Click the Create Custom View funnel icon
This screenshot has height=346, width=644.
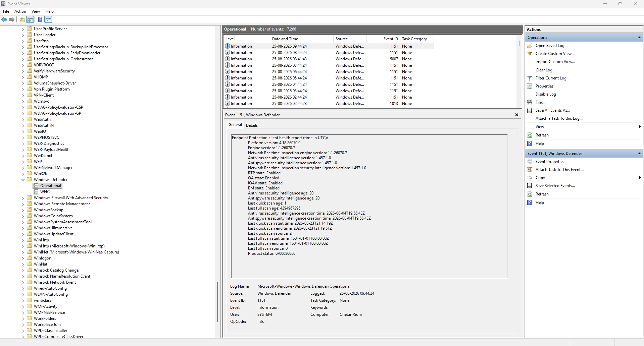coord(530,54)
